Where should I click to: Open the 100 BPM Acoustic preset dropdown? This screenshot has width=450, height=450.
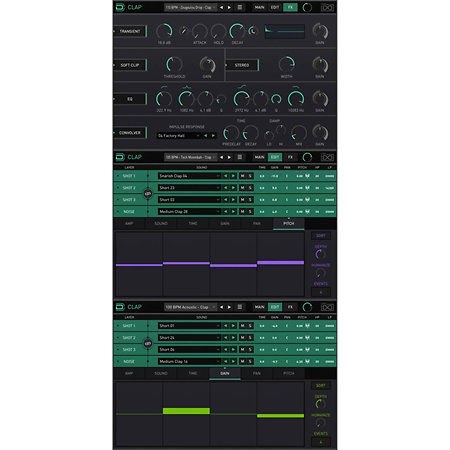190,307
